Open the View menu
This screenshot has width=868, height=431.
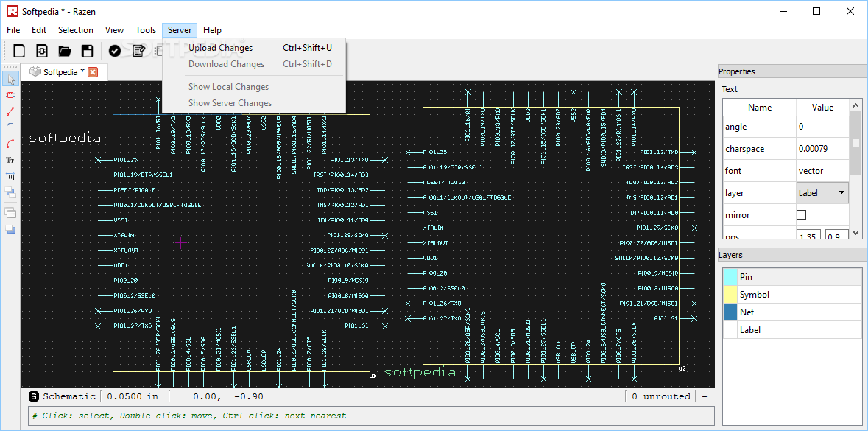click(x=115, y=30)
